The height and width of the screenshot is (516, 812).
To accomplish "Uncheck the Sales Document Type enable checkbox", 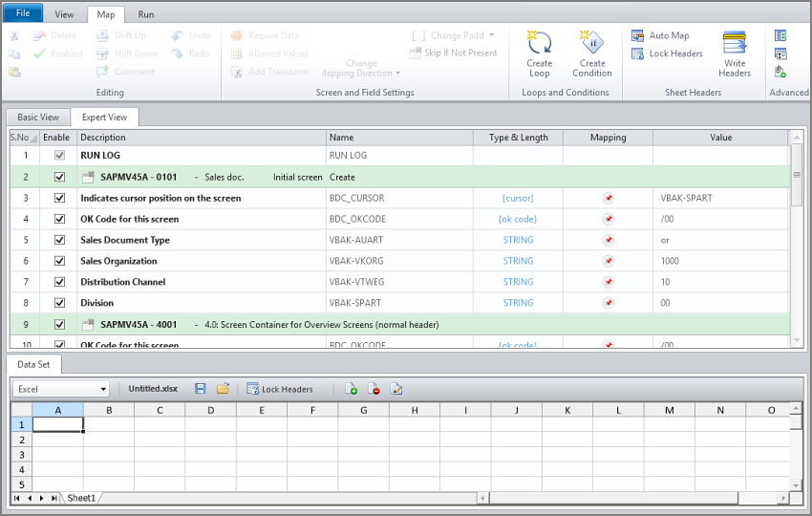I will 59,240.
